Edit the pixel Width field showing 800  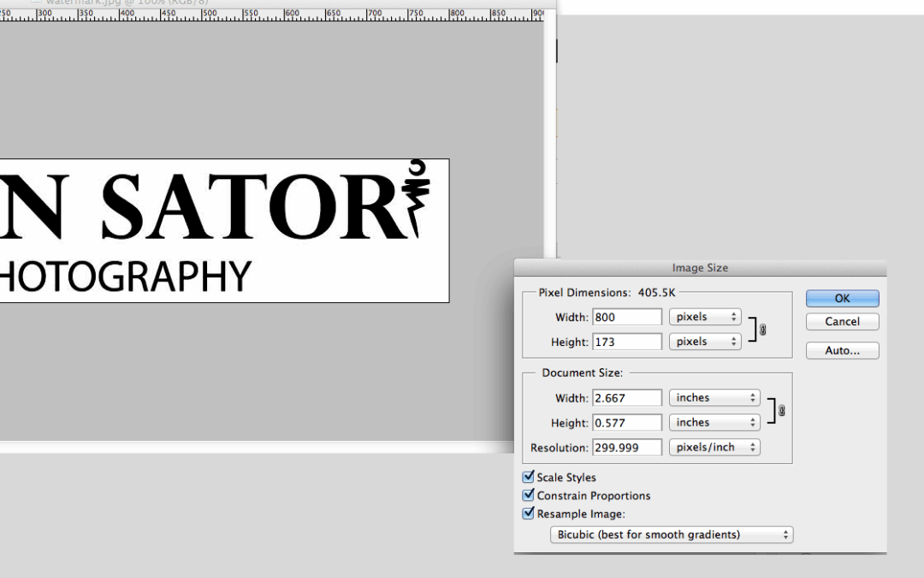tap(627, 317)
